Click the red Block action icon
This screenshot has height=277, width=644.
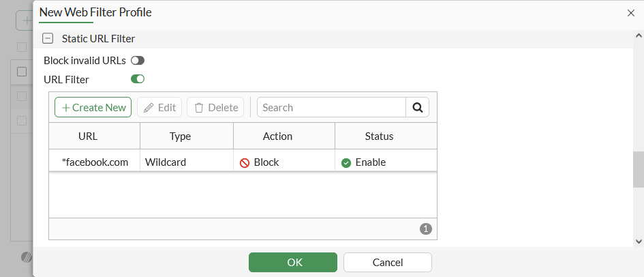[x=245, y=162]
